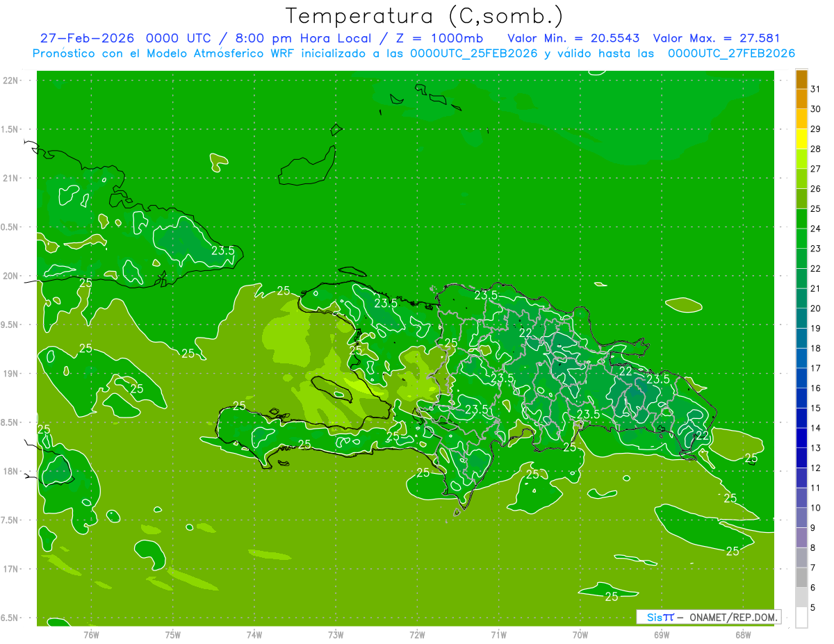
Task: Click the '68W' longitude axis label
Action: click(x=742, y=635)
